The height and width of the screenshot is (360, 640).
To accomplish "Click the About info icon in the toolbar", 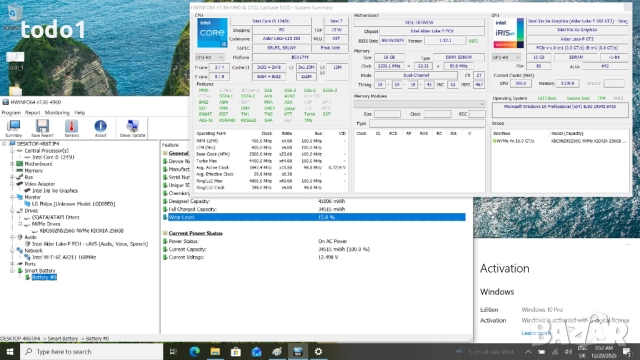I will pyautogui.click(x=100, y=128).
